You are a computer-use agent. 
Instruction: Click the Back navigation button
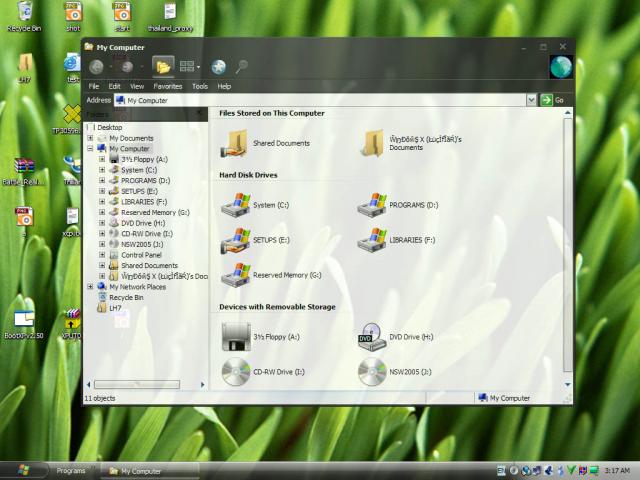pyautogui.click(x=97, y=67)
